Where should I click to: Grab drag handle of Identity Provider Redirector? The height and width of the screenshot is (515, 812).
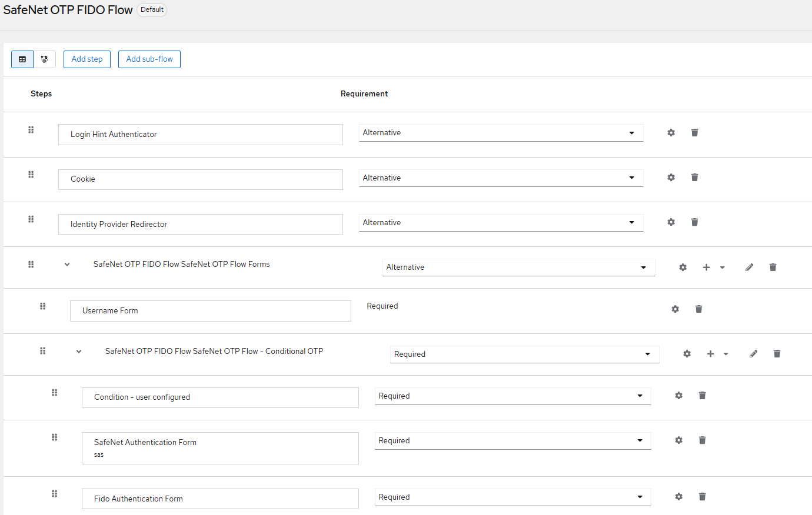(31, 219)
